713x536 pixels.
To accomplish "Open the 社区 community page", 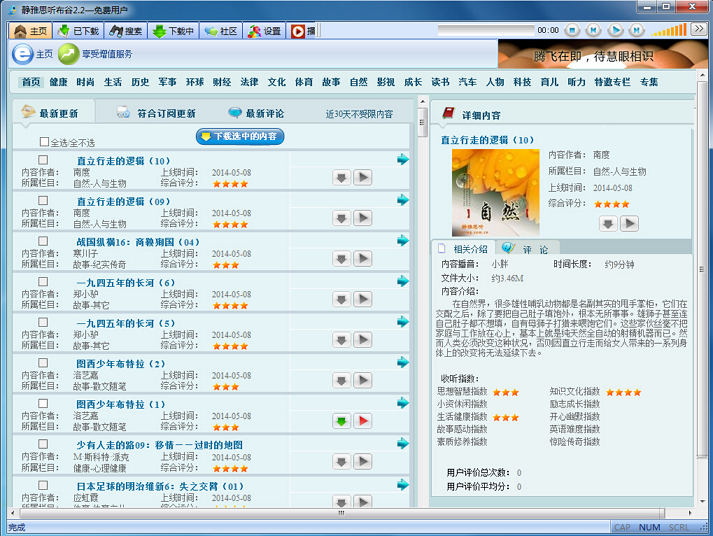I will click(x=221, y=31).
